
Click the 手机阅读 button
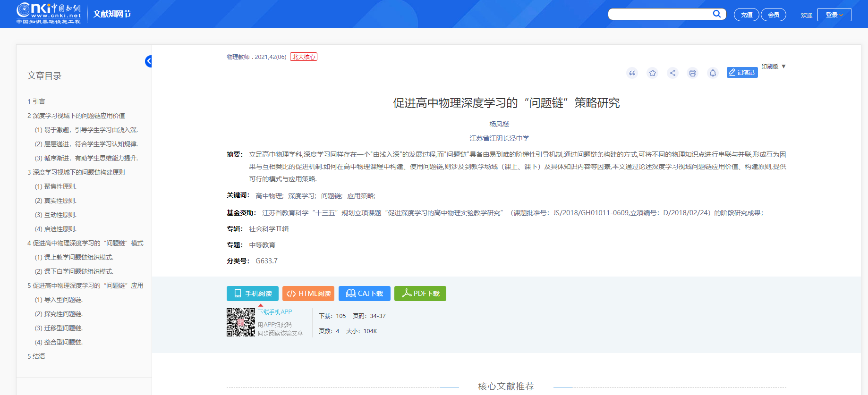coord(253,294)
